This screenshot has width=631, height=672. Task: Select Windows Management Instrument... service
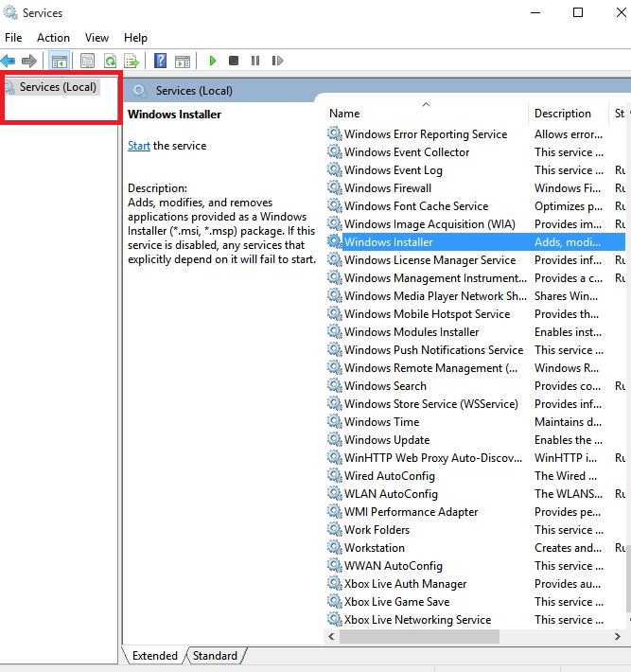click(x=476, y=278)
